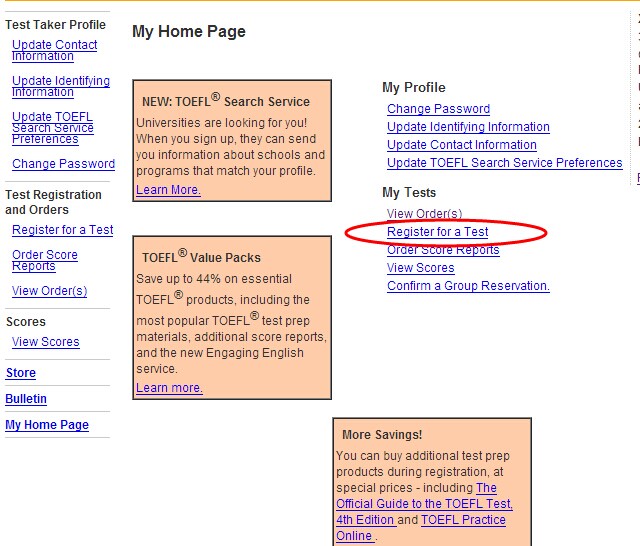Click the Scores sidebar heading
640x546 pixels.
26,322
